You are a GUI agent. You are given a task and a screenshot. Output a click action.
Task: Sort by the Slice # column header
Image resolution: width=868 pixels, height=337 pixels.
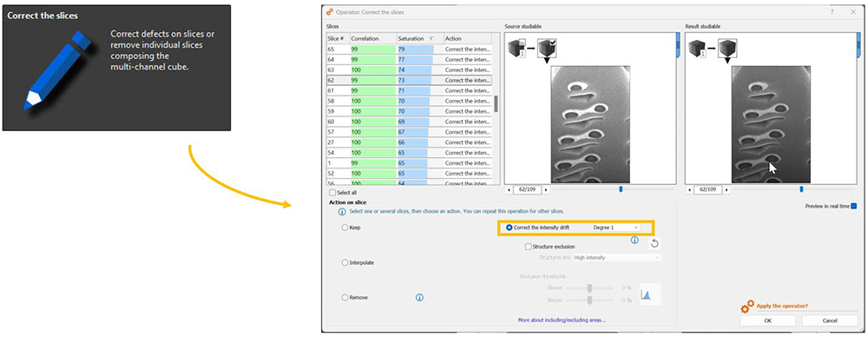[338, 39]
